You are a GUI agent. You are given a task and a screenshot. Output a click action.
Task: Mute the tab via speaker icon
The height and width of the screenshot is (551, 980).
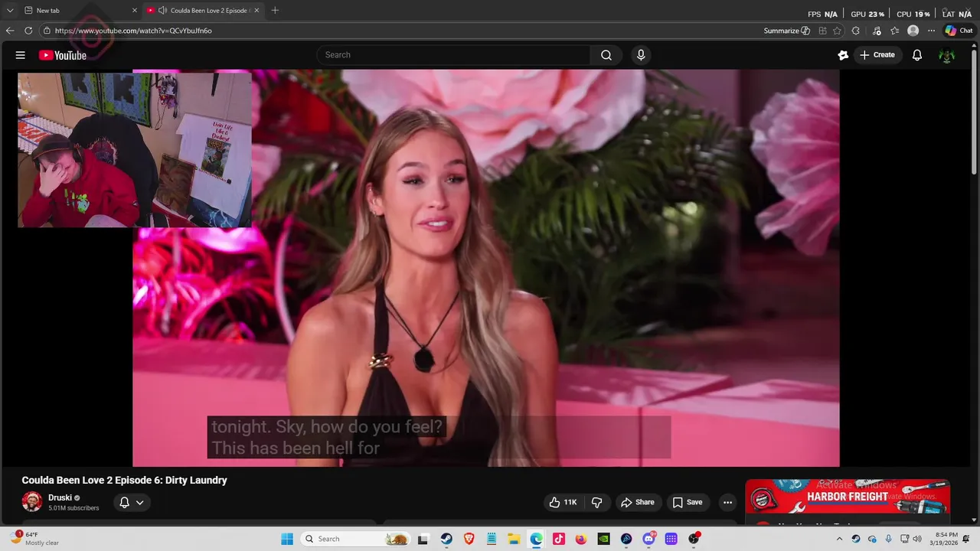point(162,11)
